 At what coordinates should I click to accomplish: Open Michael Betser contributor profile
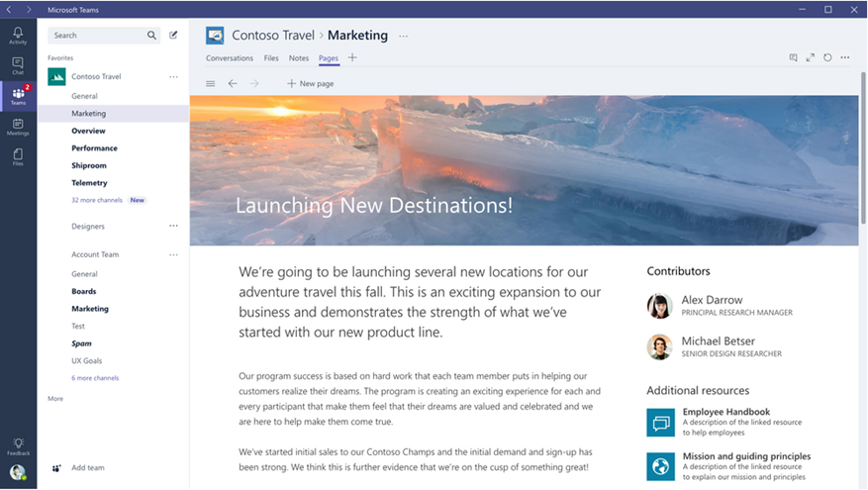pos(718,342)
